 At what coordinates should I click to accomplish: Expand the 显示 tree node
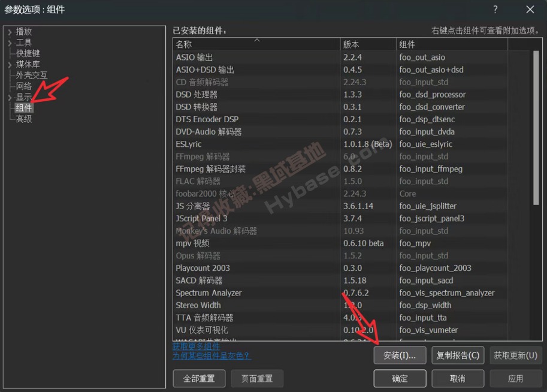[x=10, y=98]
